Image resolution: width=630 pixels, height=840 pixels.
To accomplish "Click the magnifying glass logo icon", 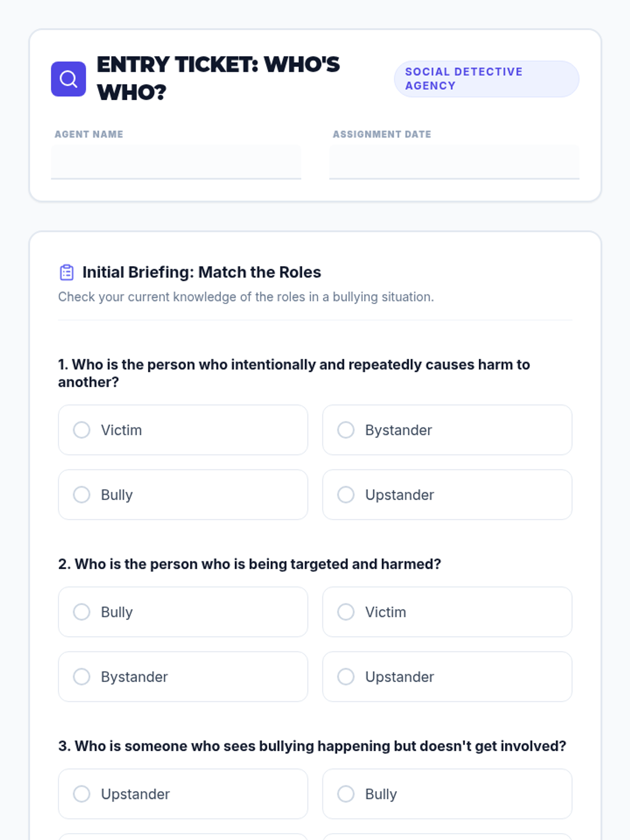I will (x=68, y=79).
